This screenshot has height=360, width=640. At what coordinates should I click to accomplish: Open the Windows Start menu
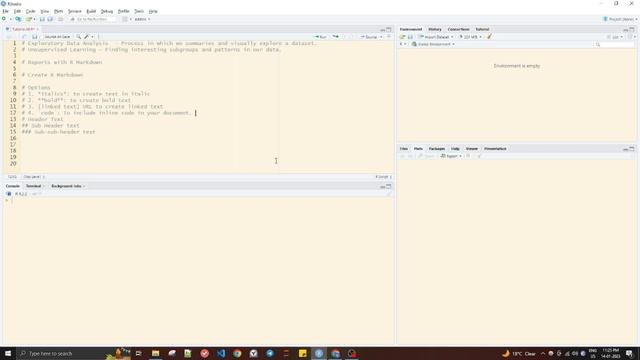[x=8, y=353]
